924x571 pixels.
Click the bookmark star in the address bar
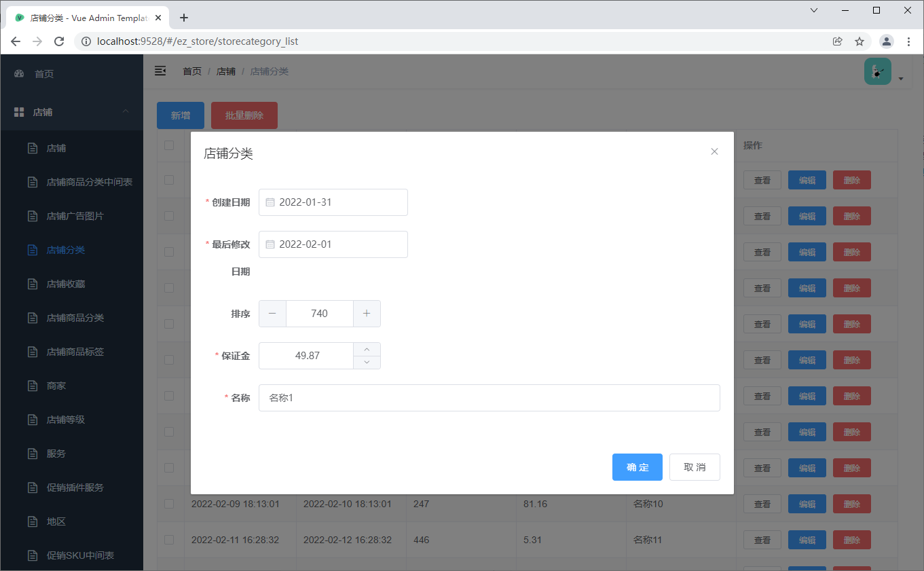860,41
